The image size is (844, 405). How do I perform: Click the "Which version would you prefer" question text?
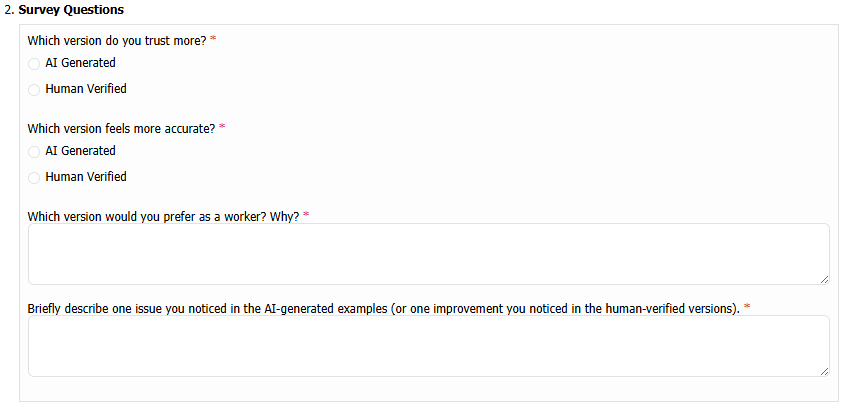click(x=163, y=216)
